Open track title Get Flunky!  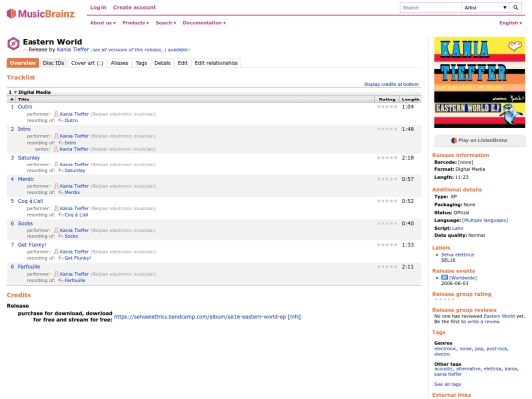tap(32, 245)
